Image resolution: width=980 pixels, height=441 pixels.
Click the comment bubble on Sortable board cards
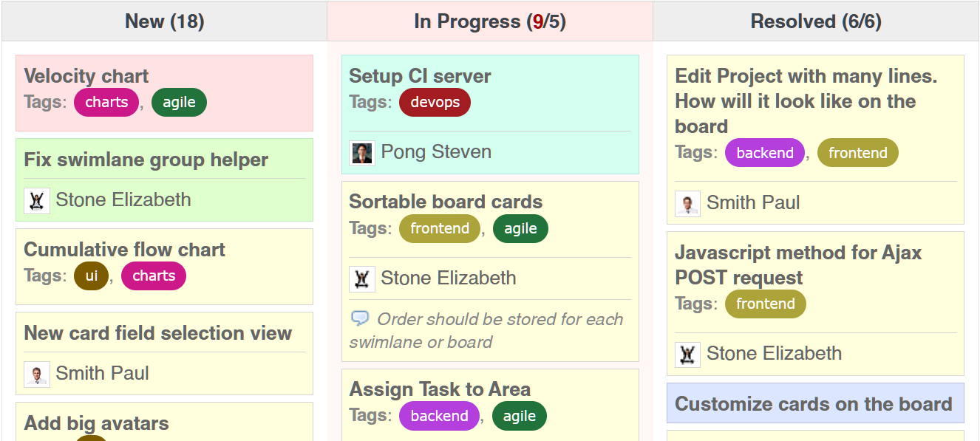(360, 318)
